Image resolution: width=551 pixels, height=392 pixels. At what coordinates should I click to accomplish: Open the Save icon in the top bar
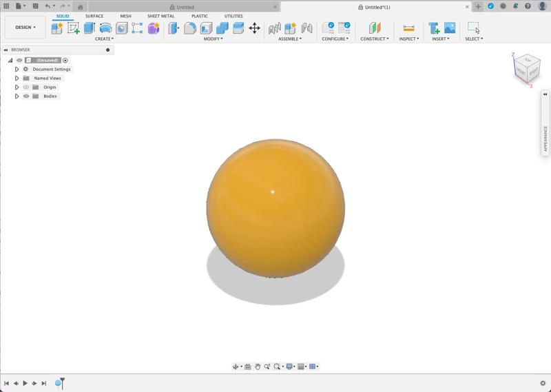pos(35,6)
